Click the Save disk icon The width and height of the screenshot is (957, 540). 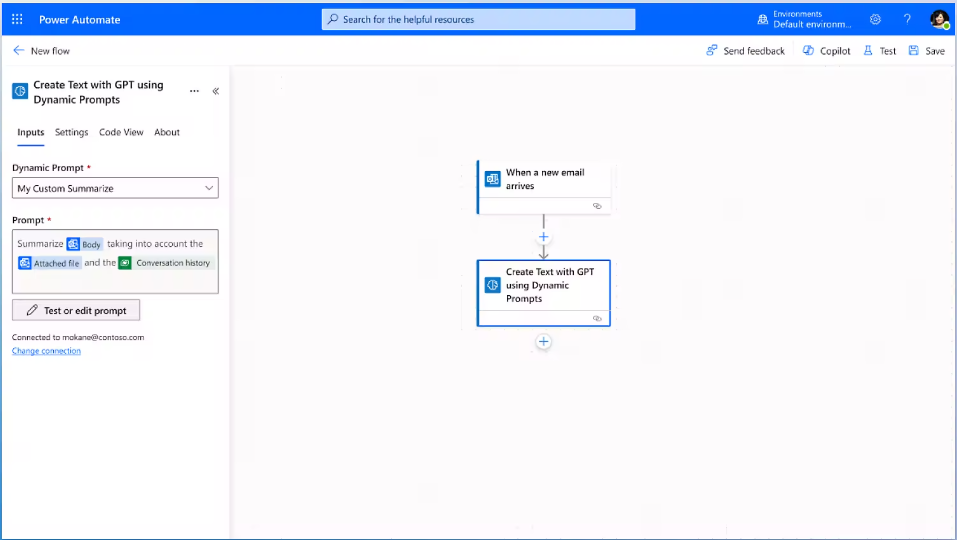(x=914, y=51)
